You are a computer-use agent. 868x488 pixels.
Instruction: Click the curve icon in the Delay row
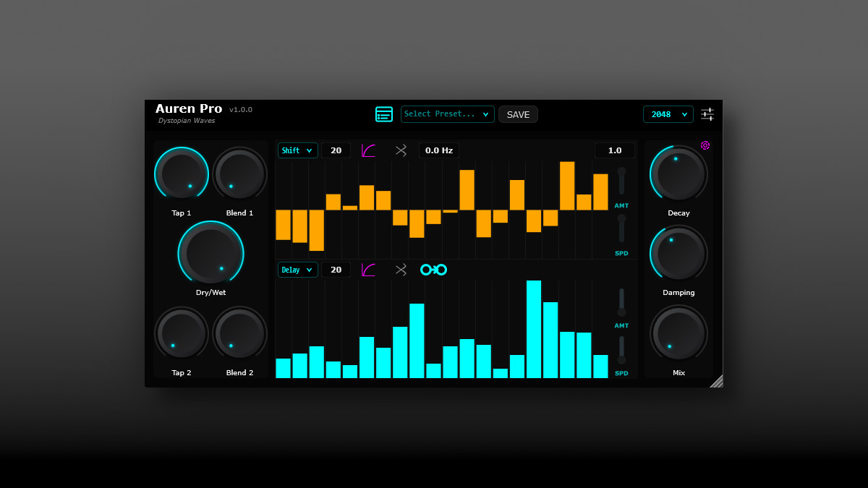369,270
